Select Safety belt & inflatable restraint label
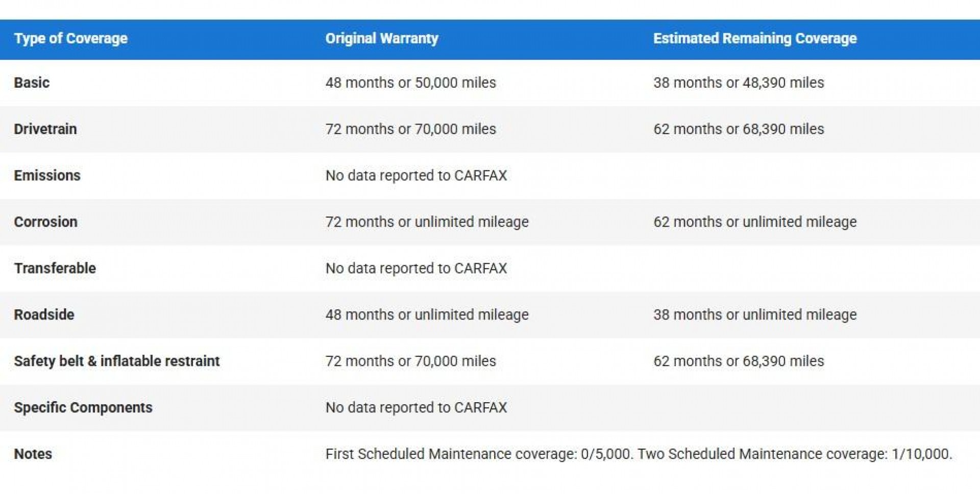The width and height of the screenshot is (980, 494). pyautogui.click(x=116, y=361)
